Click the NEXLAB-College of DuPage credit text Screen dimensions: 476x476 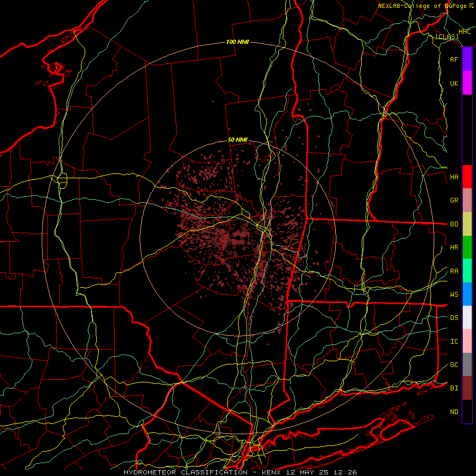click(422, 6)
